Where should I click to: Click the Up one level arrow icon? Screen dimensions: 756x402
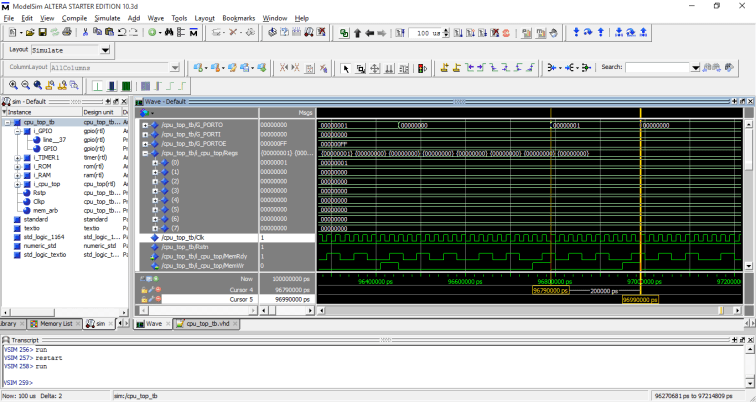click(357, 33)
